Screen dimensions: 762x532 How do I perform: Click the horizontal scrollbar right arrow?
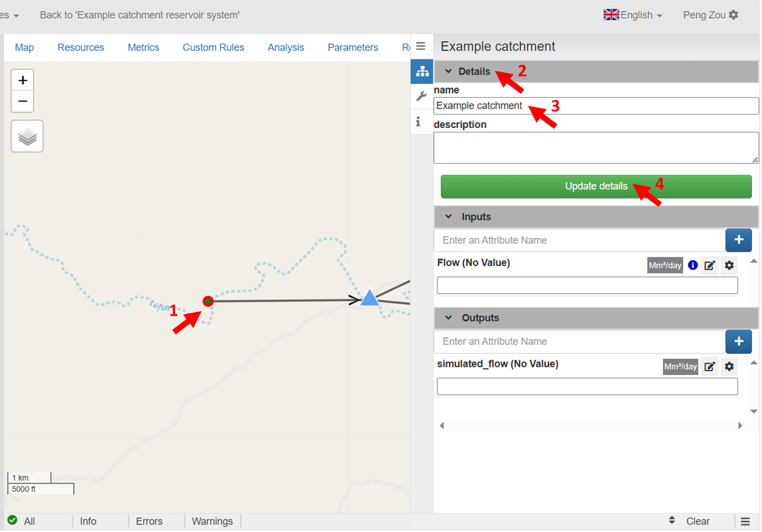740,426
